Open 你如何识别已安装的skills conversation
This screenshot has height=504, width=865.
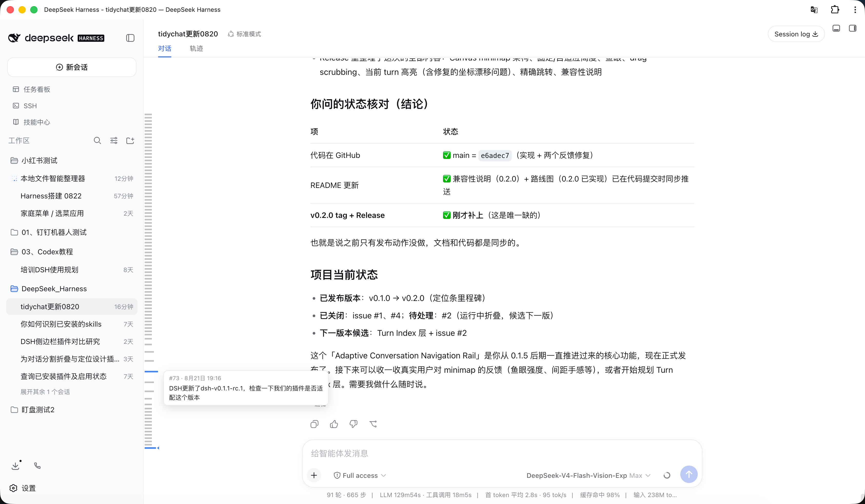tap(72, 324)
